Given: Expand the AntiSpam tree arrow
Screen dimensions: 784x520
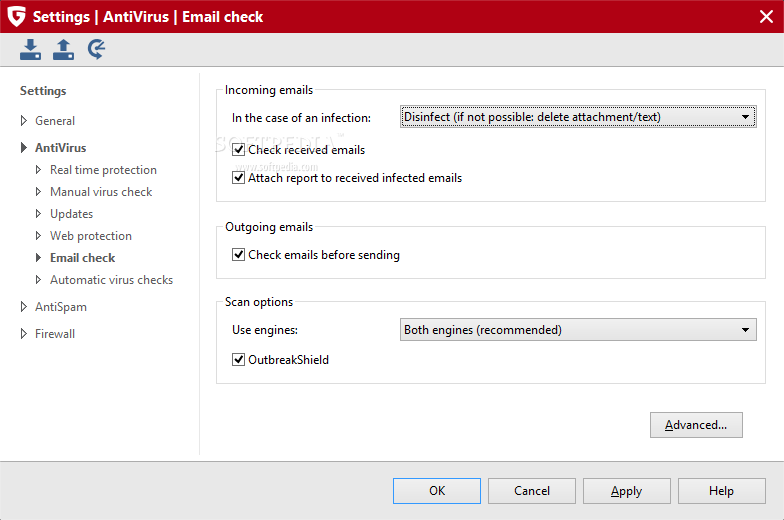Looking at the screenshot, I should pos(24,306).
